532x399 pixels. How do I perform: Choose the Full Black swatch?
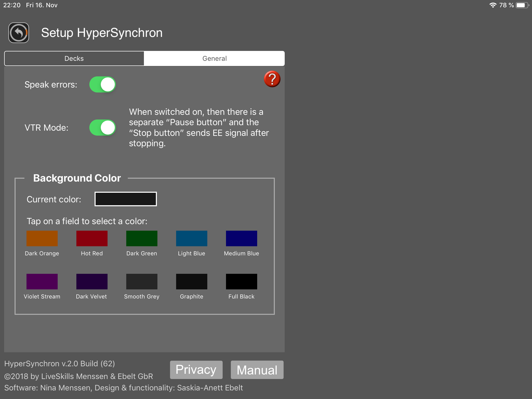242,282
